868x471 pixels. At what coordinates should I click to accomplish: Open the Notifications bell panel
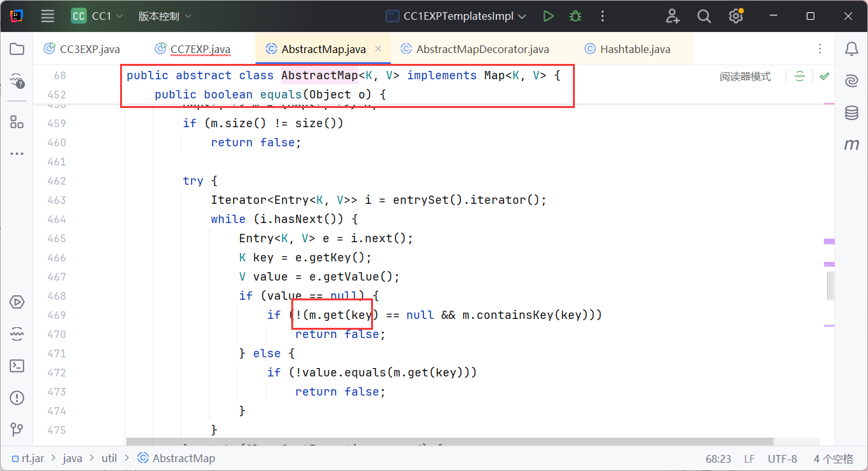(851, 49)
